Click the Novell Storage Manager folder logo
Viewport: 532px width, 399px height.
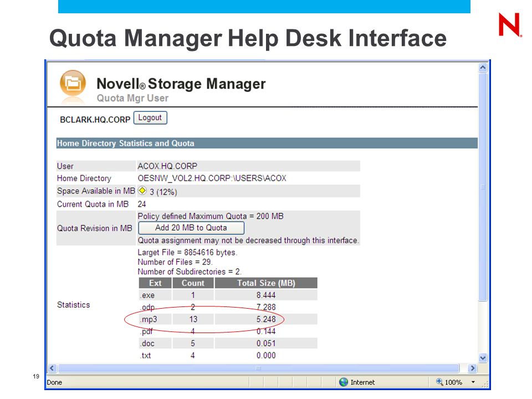[x=73, y=83]
